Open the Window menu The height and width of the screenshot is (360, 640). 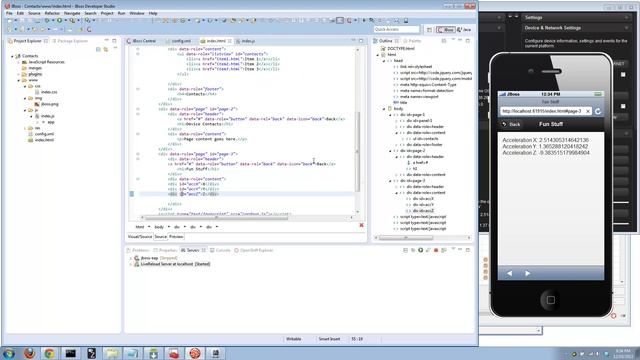coord(137,13)
